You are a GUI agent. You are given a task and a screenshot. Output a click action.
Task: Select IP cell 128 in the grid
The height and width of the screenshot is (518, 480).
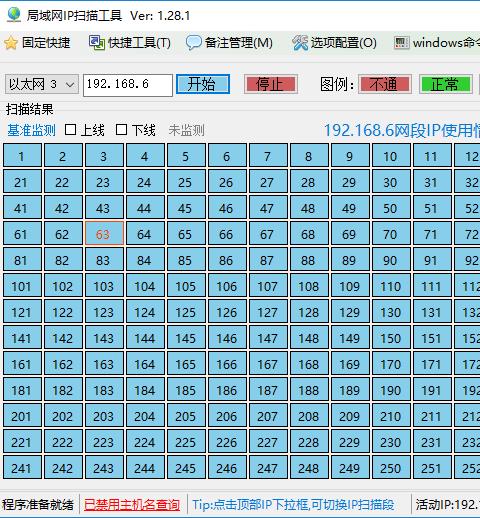pyautogui.click(x=309, y=312)
